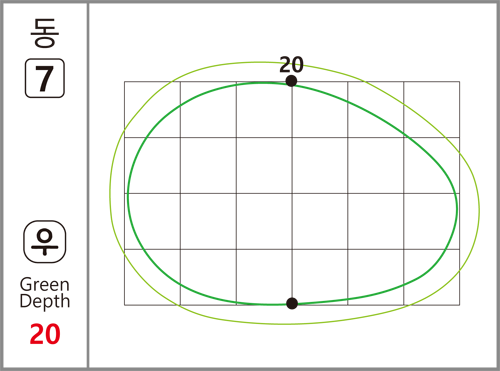The width and height of the screenshot is (500, 371).
Task: Click the boxed Korean 우 icon
Action: 45,242
